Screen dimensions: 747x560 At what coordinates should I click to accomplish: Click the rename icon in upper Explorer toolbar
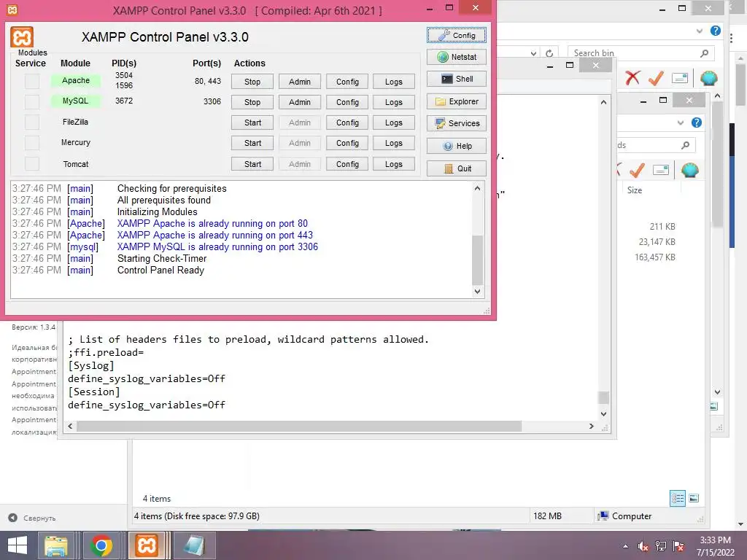680,77
